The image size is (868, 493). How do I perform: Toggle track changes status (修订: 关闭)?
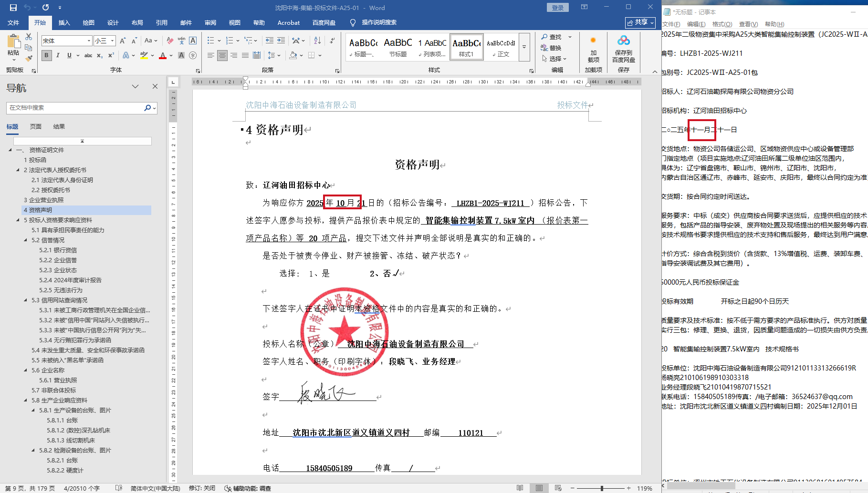tap(202, 488)
